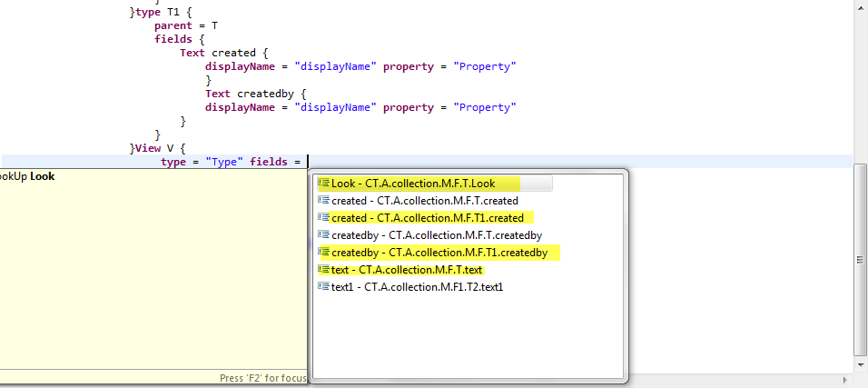Click the editor vertical scrollbar thumb
Screen dimensions: 868x388
[x=860, y=260]
